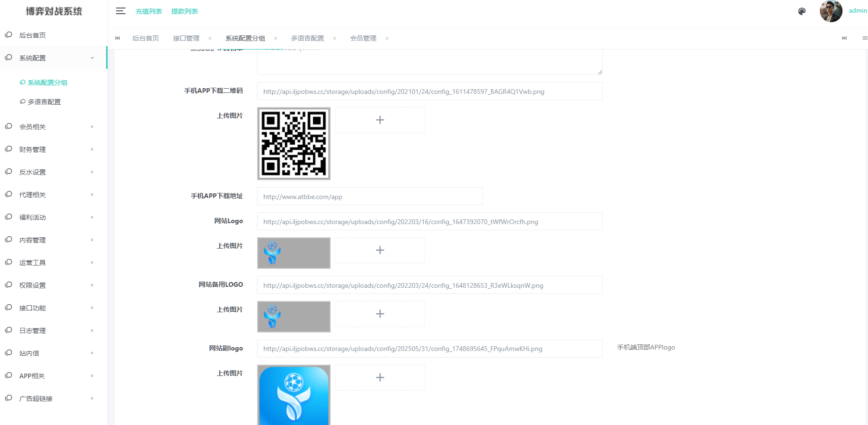The width and height of the screenshot is (868, 425).
Task: Open the admin avatar profile picture
Action: [x=831, y=11]
